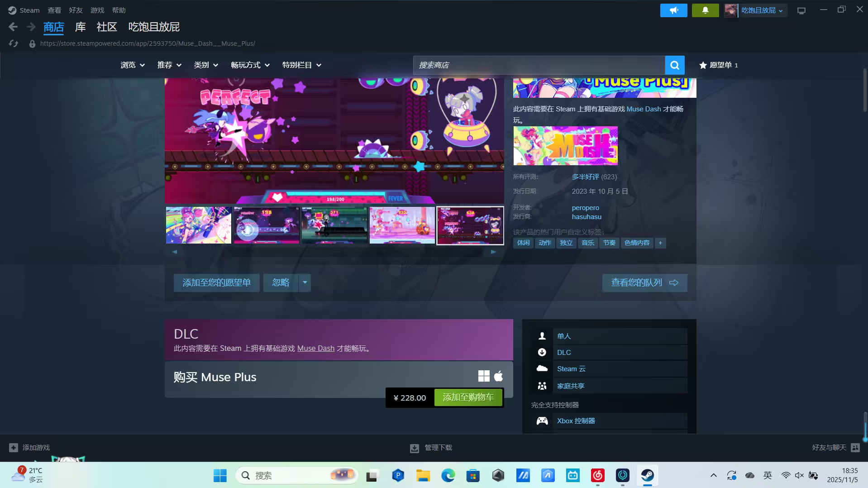Expand the 类别 category dropdown

(x=206, y=65)
